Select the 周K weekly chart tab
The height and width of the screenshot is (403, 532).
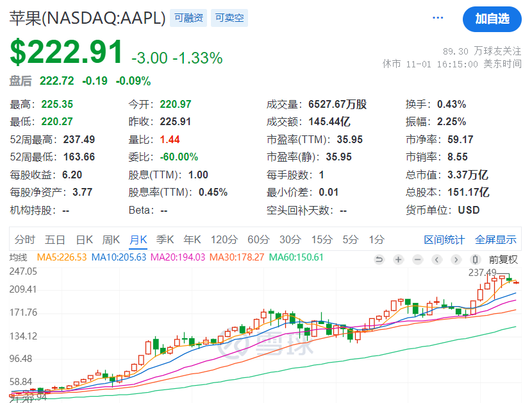point(112,240)
